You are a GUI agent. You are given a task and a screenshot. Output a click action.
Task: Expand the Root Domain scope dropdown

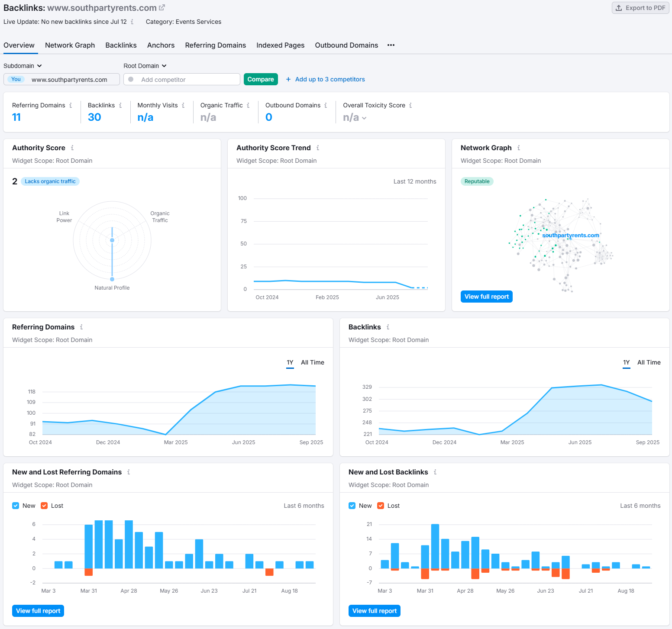pos(145,66)
